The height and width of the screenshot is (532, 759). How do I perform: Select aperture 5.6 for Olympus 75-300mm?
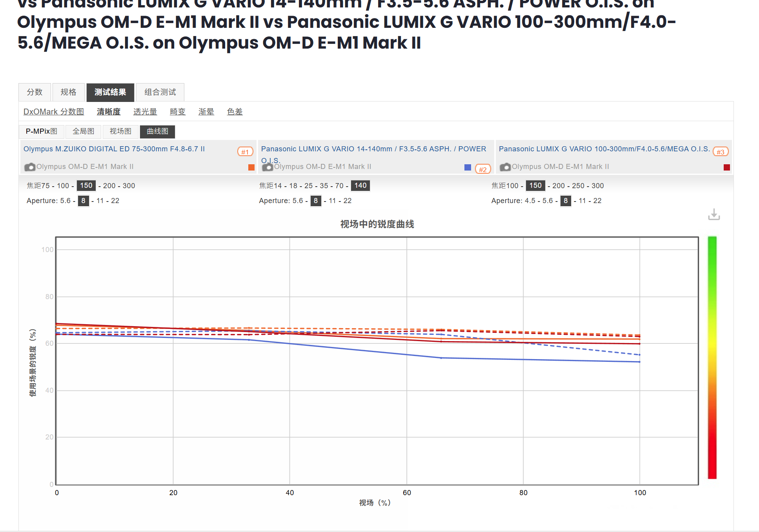pyautogui.click(x=66, y=201)
